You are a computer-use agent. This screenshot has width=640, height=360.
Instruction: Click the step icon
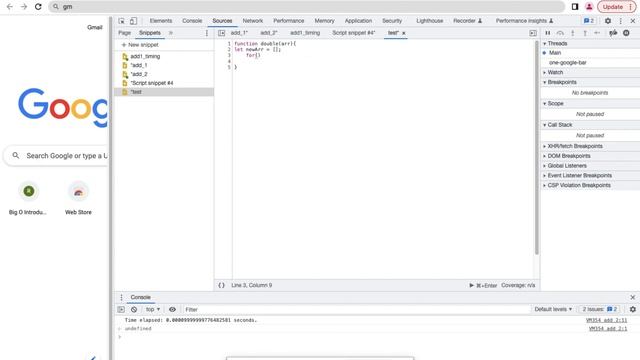(597, 33)
